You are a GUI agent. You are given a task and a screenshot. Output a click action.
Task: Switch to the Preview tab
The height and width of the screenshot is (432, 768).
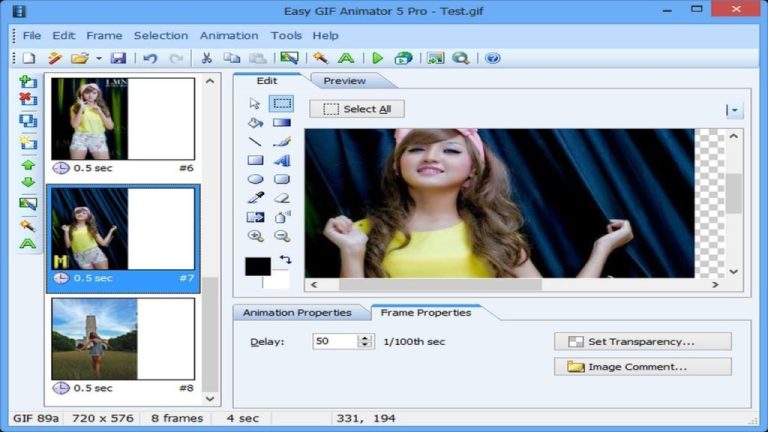(x=344, y=81)
